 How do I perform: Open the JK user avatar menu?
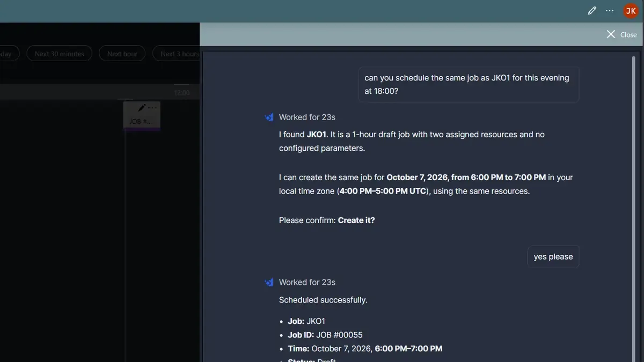click(x=631, y=11)
